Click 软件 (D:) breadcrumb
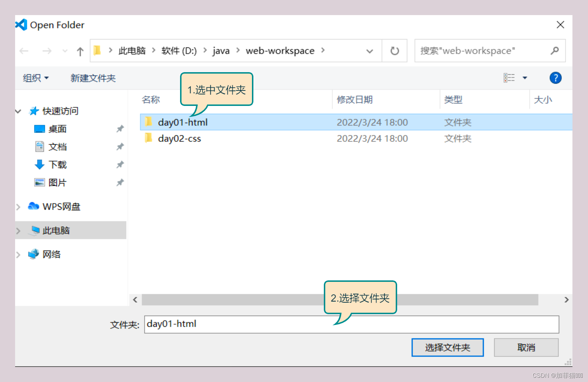 [179, 51]
